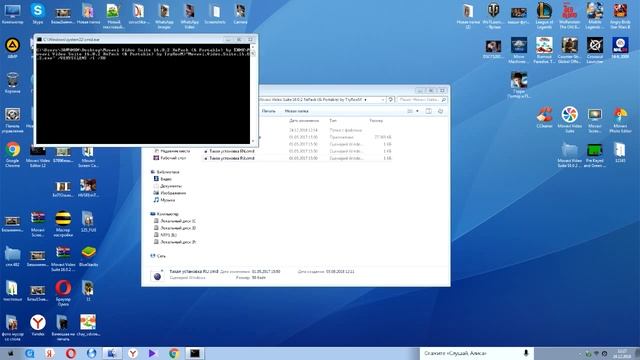The width and height of the screenshot is (640, 360).
Task: Open the AIMP player desktop icon
Action: 12,48
